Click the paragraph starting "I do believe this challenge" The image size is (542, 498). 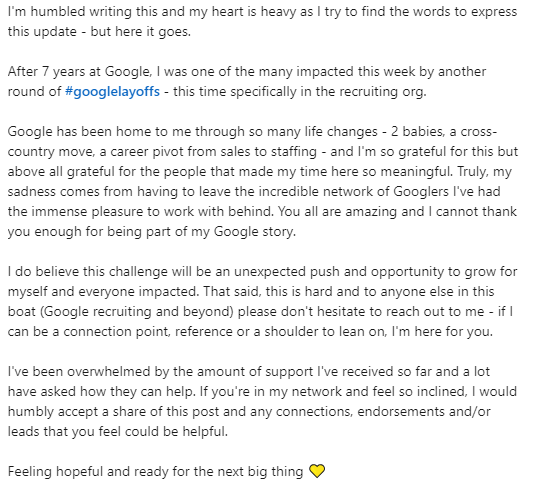(262, 301)
